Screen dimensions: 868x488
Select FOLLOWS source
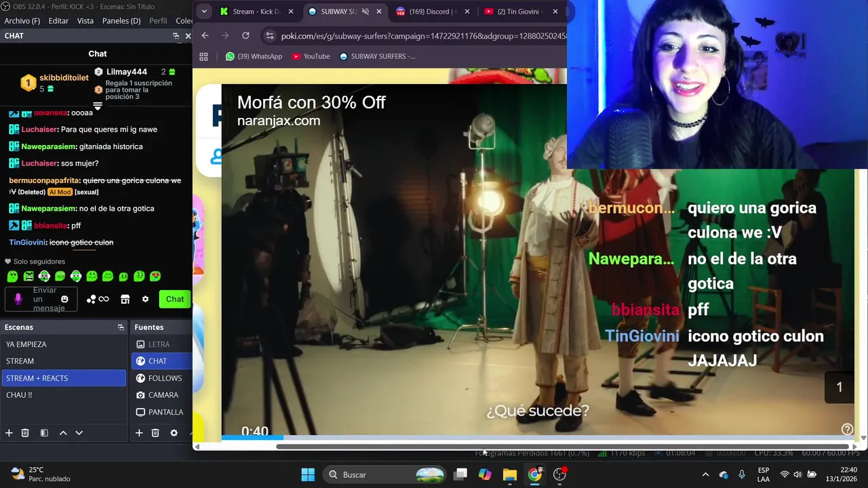162,378
